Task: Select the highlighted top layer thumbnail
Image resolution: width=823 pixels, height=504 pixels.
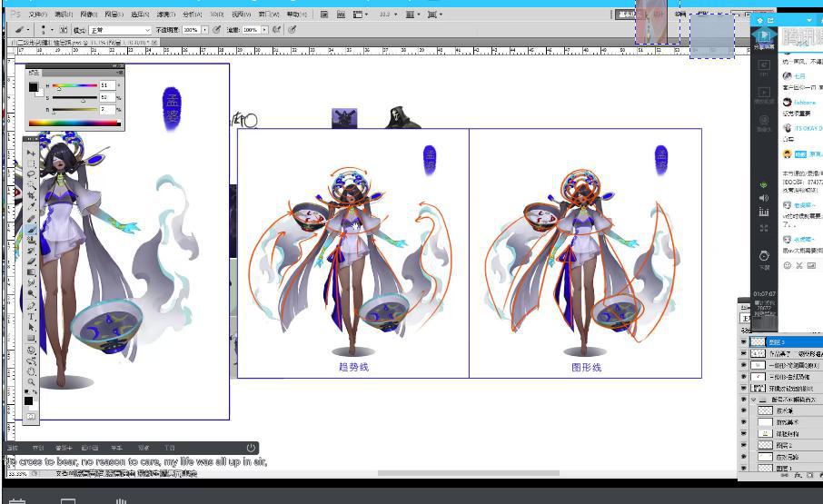Action: pyautogui.click(x=758, y=342)
